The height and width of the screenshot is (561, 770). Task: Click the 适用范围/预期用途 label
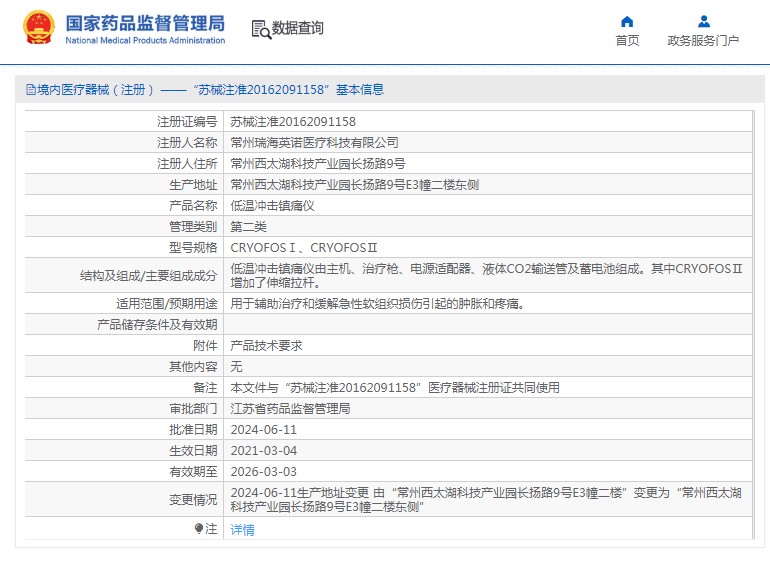coord(166,304)
